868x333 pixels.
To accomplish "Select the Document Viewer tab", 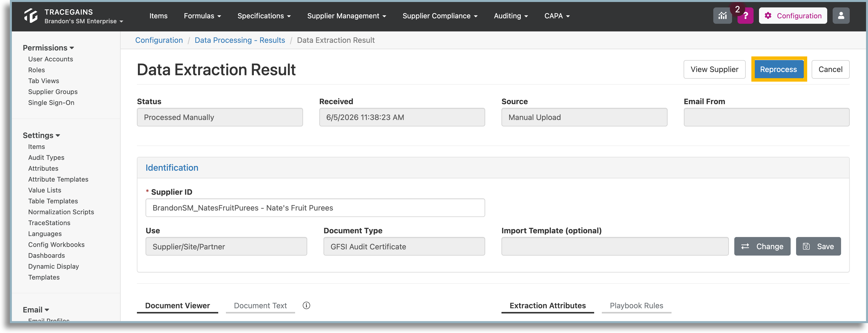I will [177, 306].
